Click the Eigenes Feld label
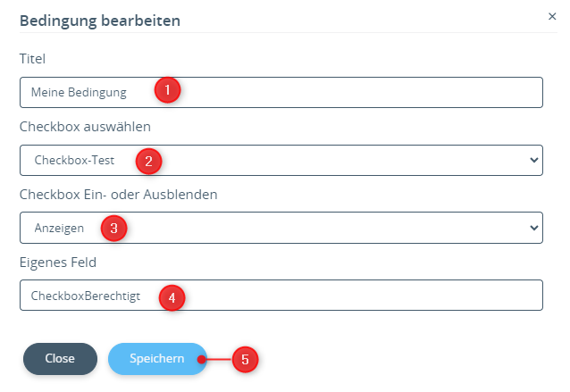 coord(58,263)
